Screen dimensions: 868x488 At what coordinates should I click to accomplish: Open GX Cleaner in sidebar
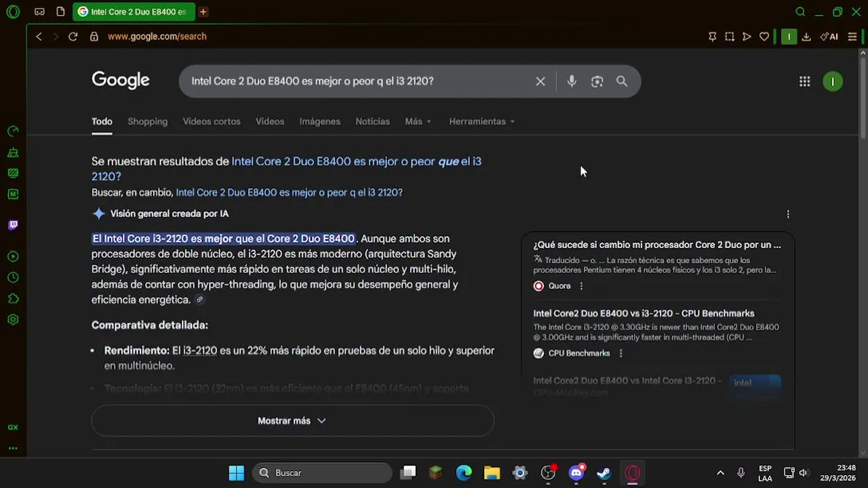tap(13, 152)
